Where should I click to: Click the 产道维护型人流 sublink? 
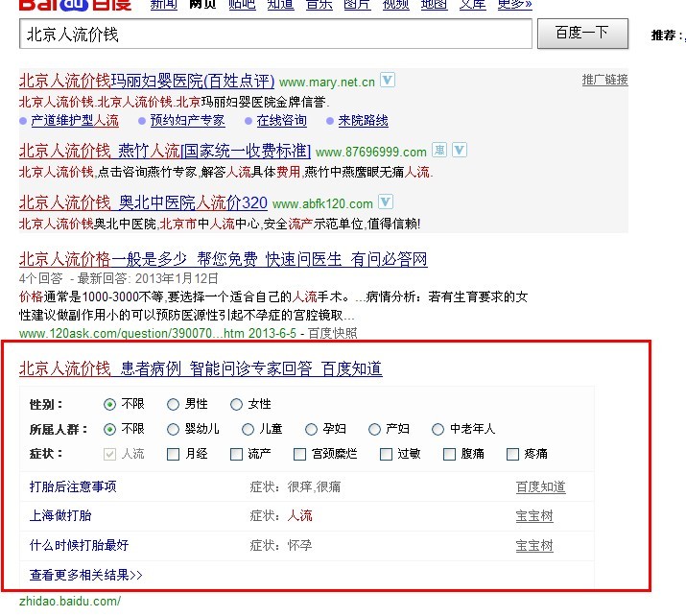[75, 120]
